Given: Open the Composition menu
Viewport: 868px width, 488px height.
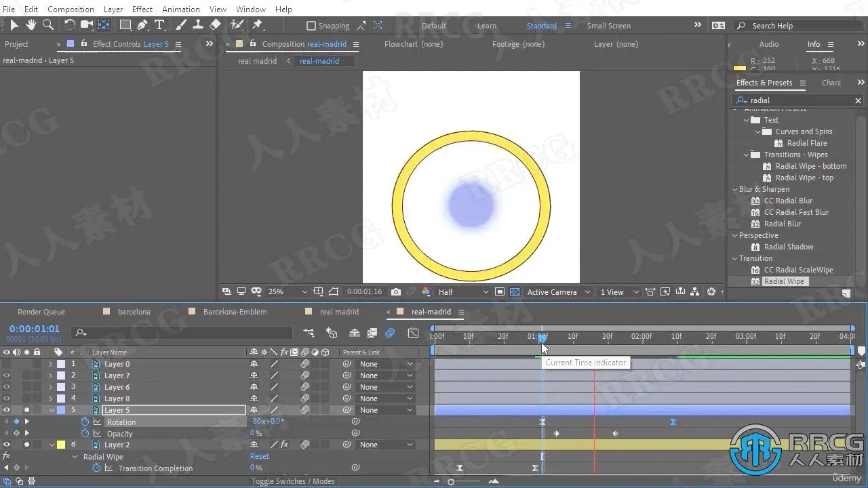Looking at the screenshot, I should [x=71, y=9].
